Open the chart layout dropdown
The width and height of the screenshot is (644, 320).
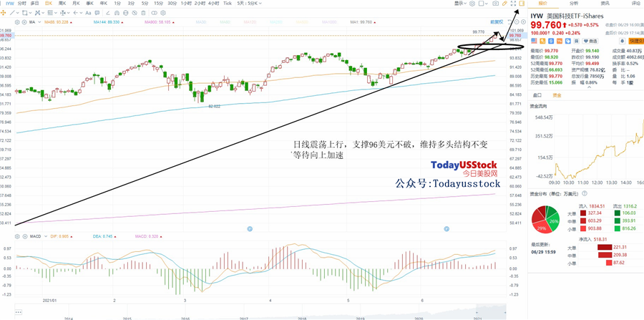pos(484,4)
